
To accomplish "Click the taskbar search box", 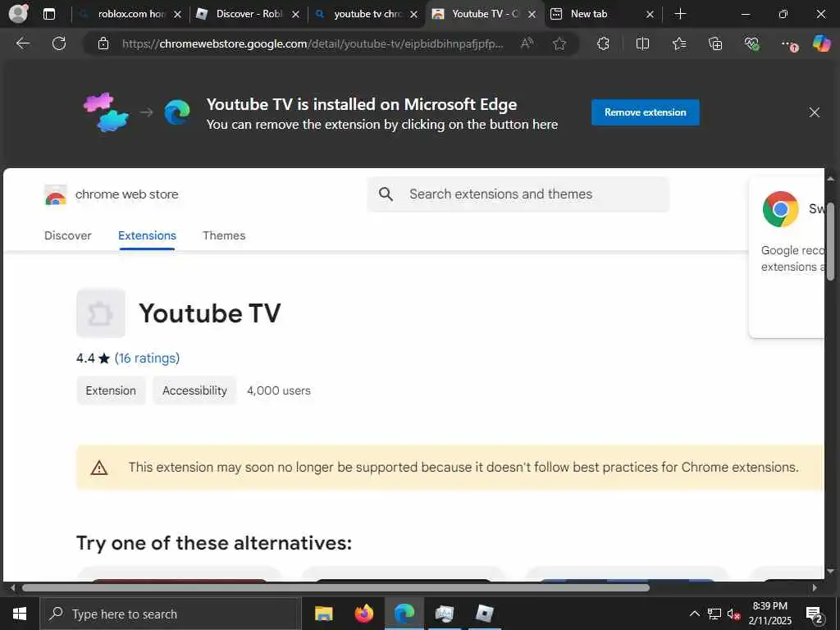I will tap(171, 614).
